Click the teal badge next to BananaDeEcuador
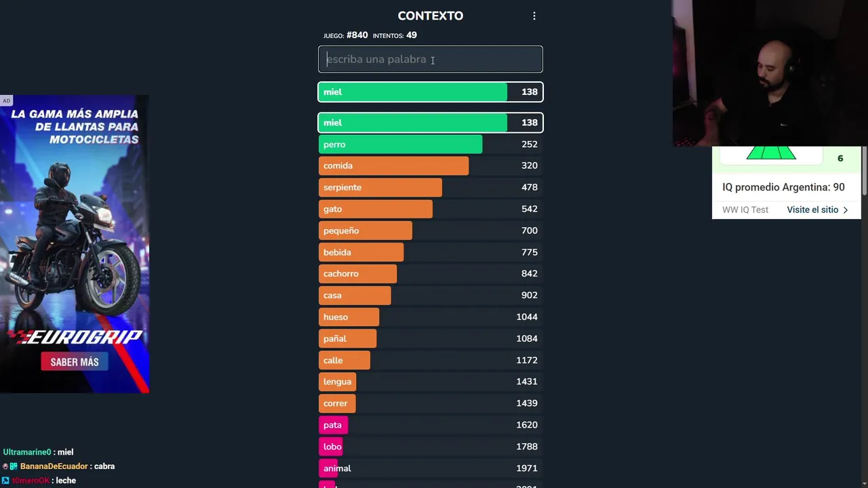Viewport: 868px width, 488px height. pos(14,466)
